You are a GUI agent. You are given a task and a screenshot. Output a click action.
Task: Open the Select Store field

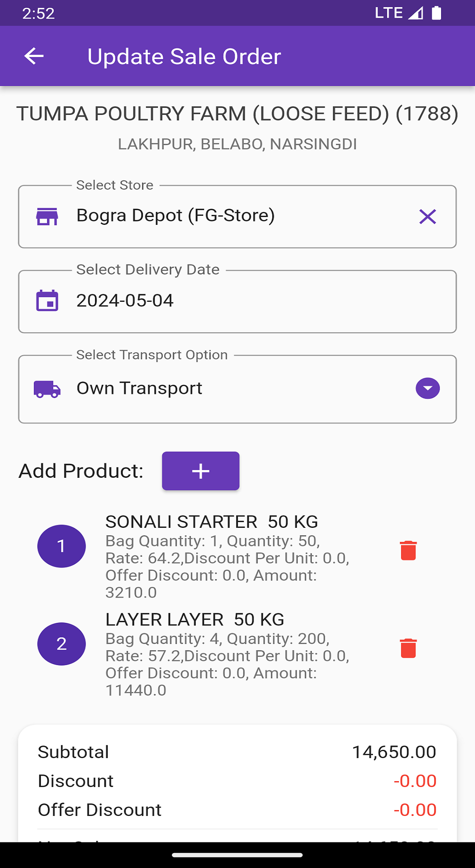pos(231,217)
